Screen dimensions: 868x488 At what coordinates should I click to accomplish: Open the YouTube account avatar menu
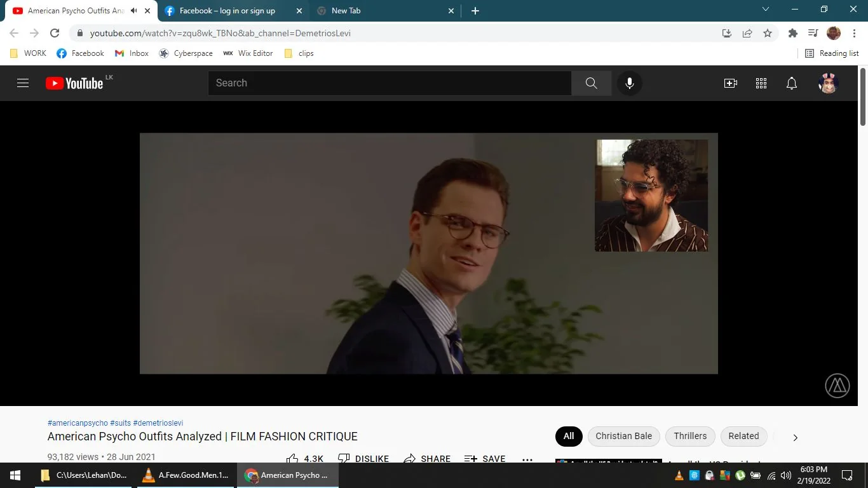click(x=828, y=83)
